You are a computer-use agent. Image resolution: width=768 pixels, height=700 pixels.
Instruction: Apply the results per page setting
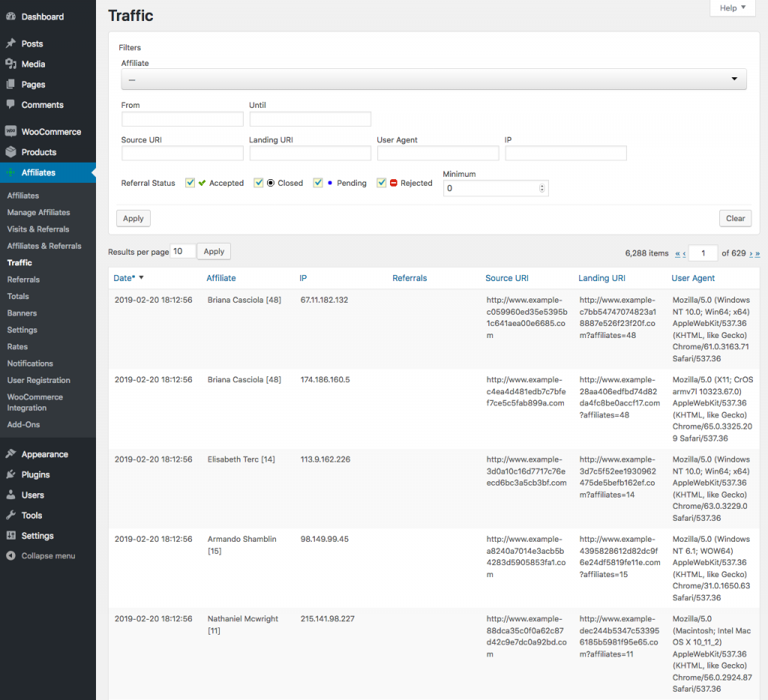(x=214, y=251)
